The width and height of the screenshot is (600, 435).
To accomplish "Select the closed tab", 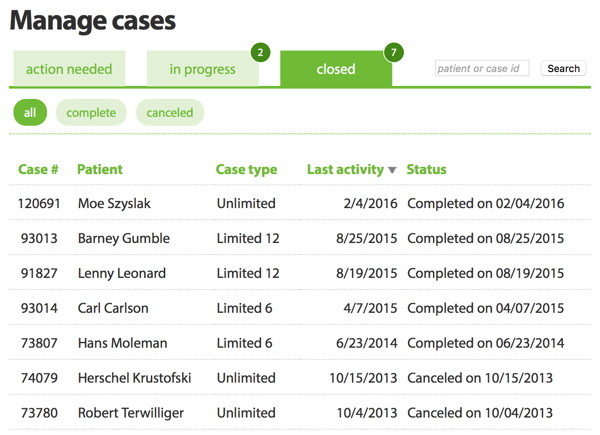I will (336, 69).
